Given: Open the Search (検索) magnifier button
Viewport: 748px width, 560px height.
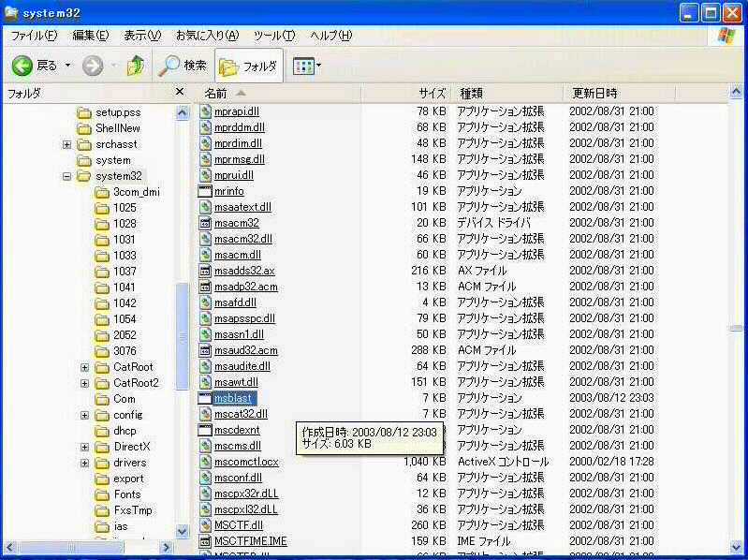Looking at the screenshot, I should [183, 66].
